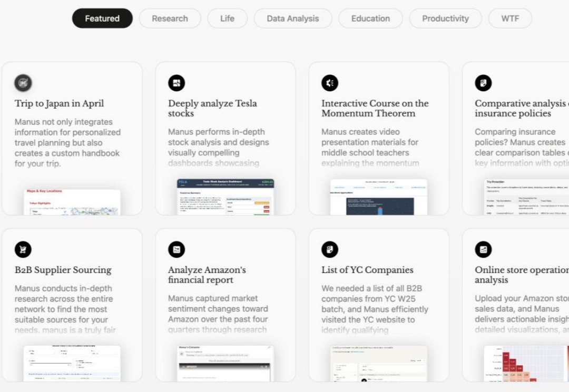View the Amazon report preview thumbnail

[225, 363]
